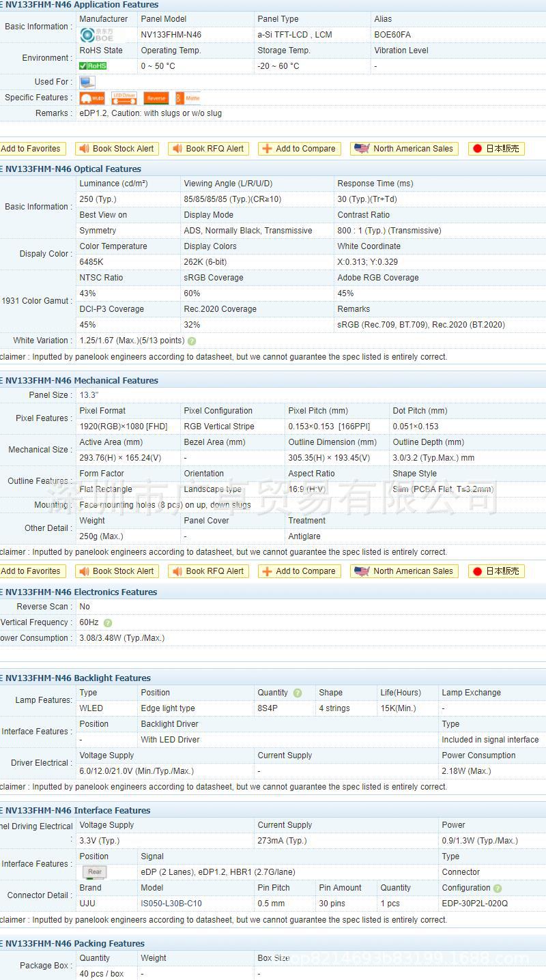Click pixel format 1920(RGB)×1080 [FHD]
The height and width of the screenshot is (980, 546).
click(x=124, y=427)
